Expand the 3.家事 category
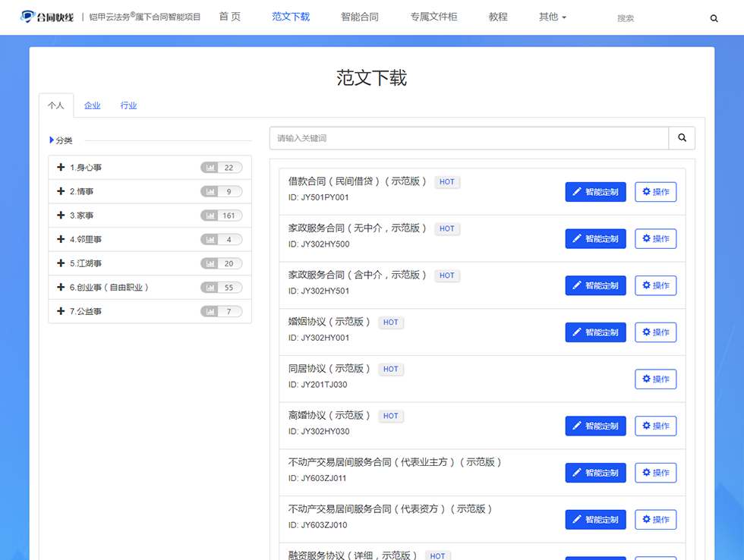This screenshot has width=744, height=560. point(61,216)
